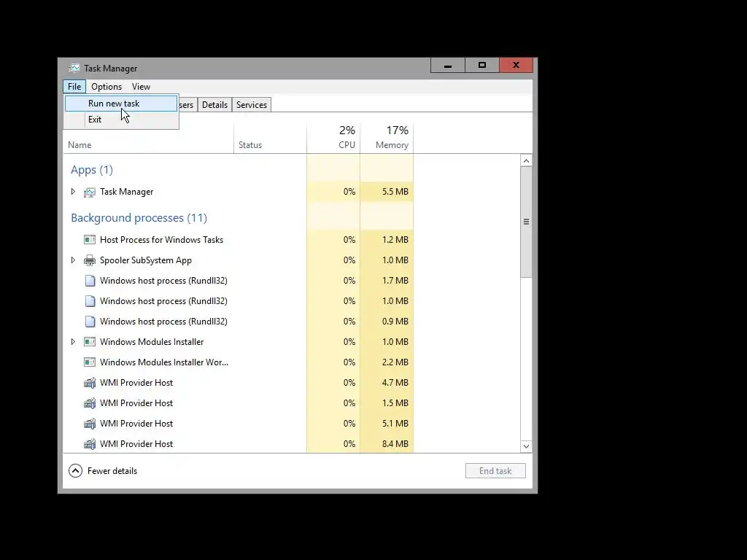Viewport: 747px width, 560px height.
Task: Click the Apps (1) group heading
Action: (92, 170)
